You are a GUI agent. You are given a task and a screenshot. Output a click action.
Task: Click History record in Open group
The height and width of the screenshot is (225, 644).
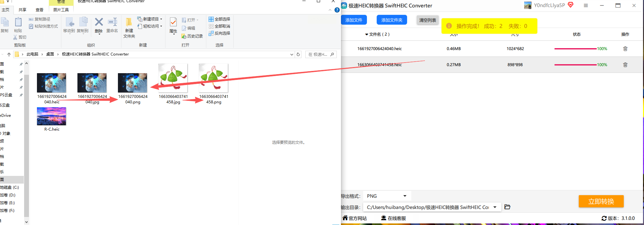click(x=192, y=36)
